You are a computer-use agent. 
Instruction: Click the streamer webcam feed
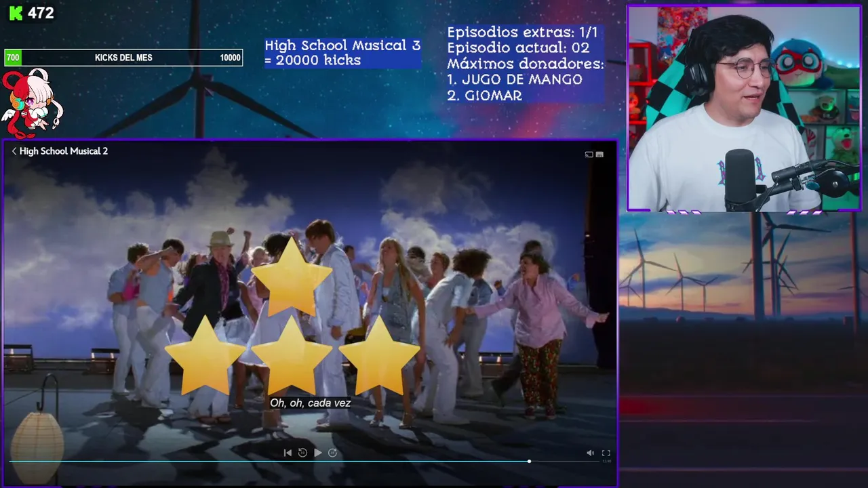[x=744, y=108]
